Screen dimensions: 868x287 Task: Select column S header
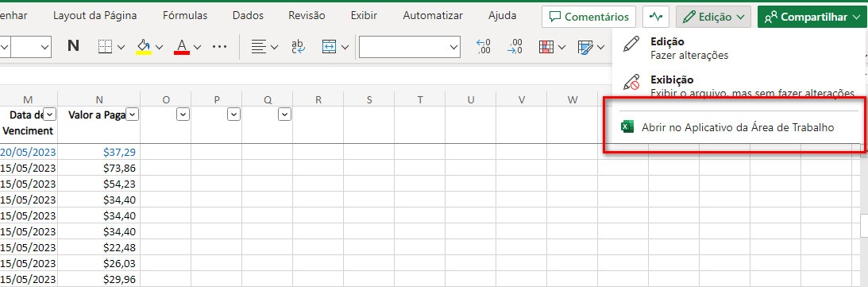[369, 99]
